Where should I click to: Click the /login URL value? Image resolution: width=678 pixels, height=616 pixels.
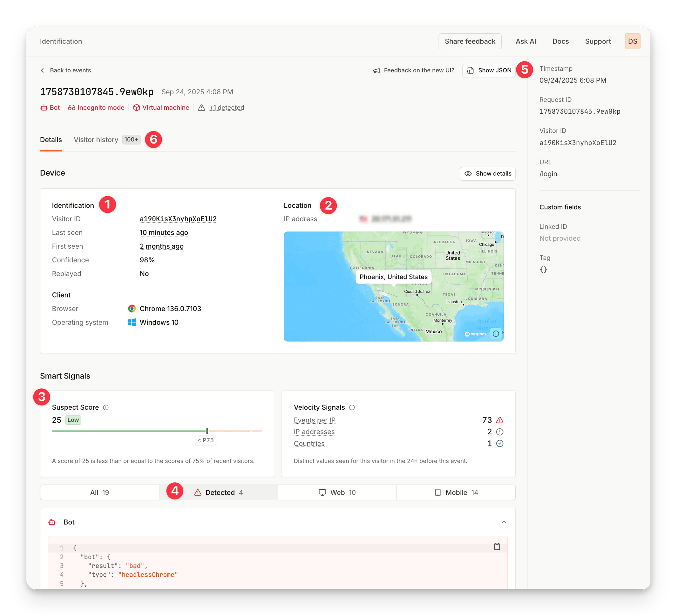(548, 174)
